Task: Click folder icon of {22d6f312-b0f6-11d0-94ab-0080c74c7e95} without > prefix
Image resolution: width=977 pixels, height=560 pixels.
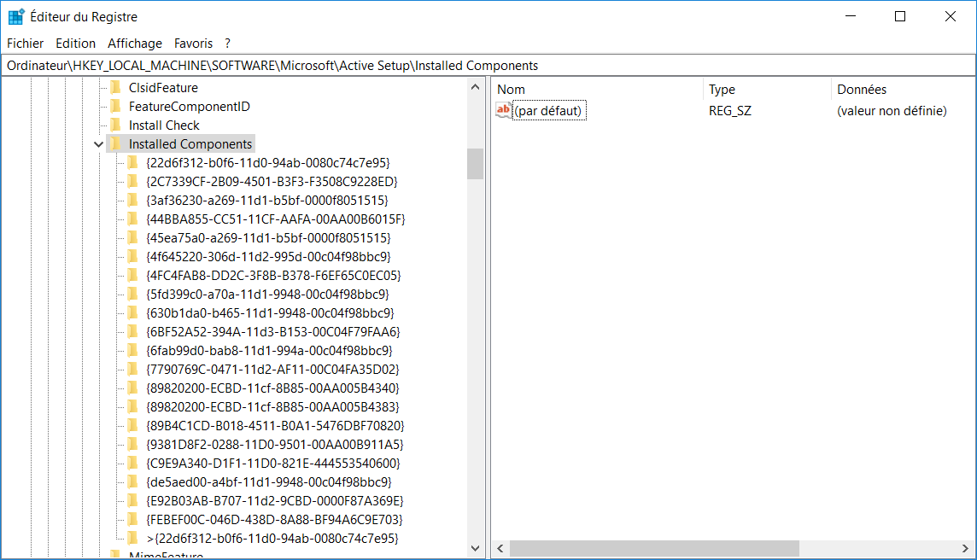Action: click(x=132, y=162)
